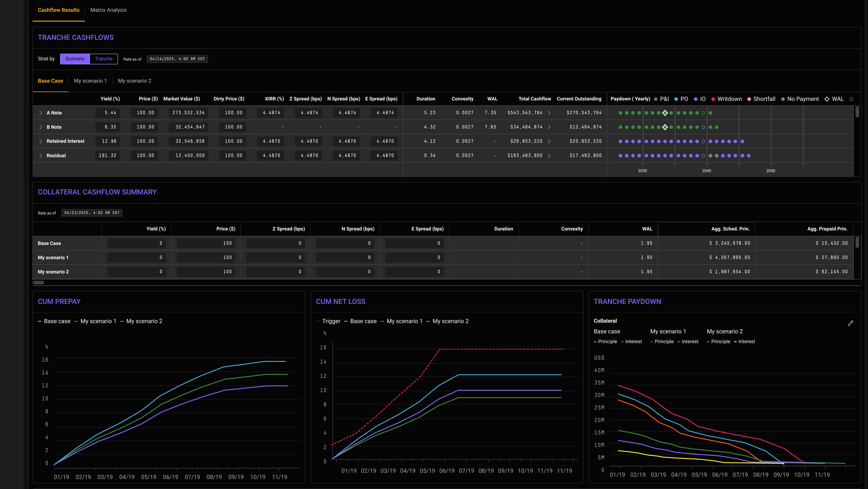Image resolution: width=868 pixels, height=489 pixels.
Task: Select the Base Case scenario tab
Action: pyautogui.click(x=50, y=81)
